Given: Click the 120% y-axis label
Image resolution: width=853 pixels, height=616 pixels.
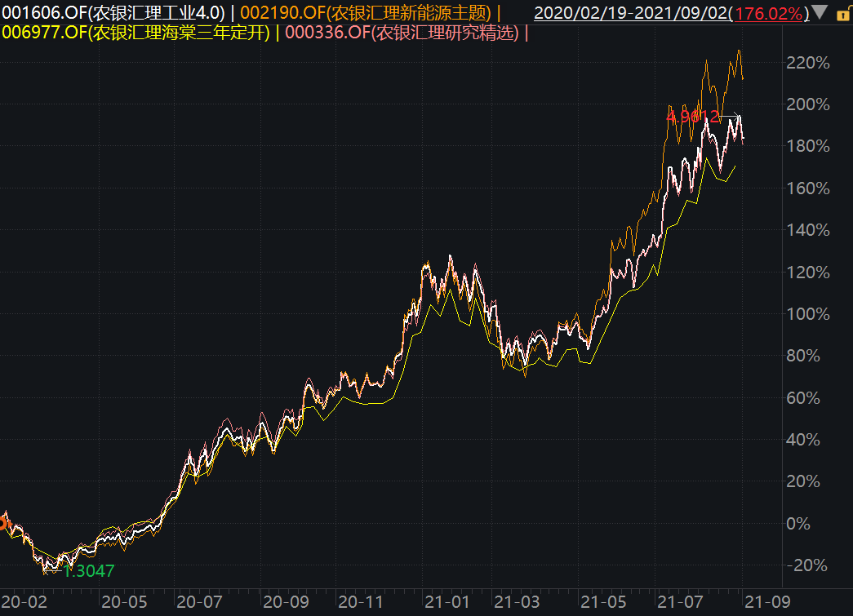Looking at the screenshot, I should [x=808, y=273].
